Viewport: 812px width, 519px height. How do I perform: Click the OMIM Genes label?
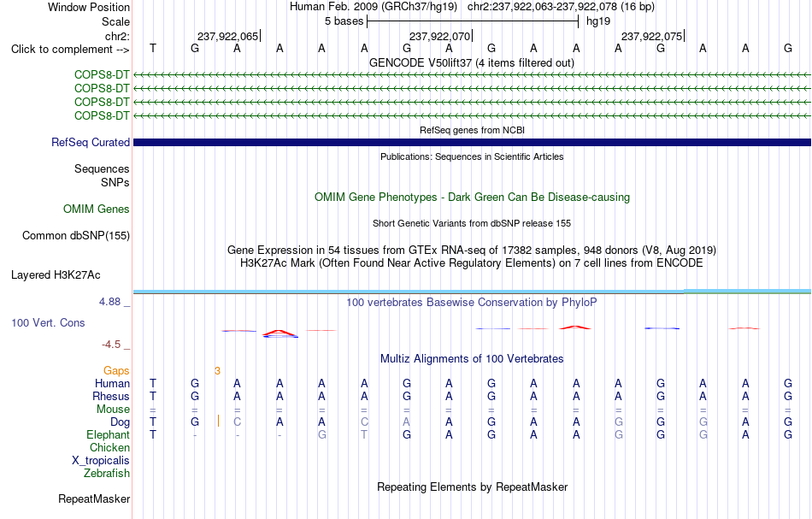[97, 209]
